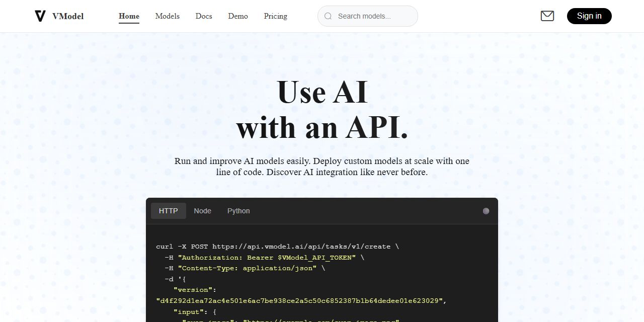Switch to the Node code tab

tap(203, 211)
